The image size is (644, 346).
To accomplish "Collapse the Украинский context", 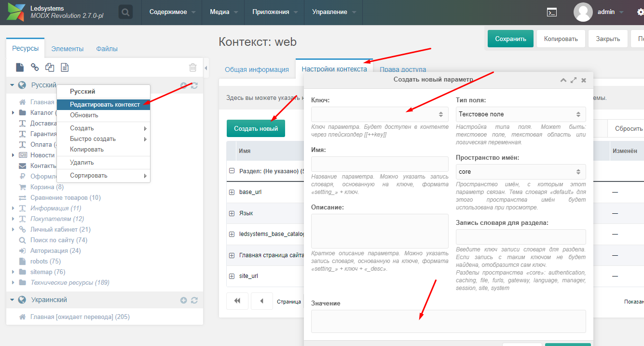I will [x=13, y=300].
